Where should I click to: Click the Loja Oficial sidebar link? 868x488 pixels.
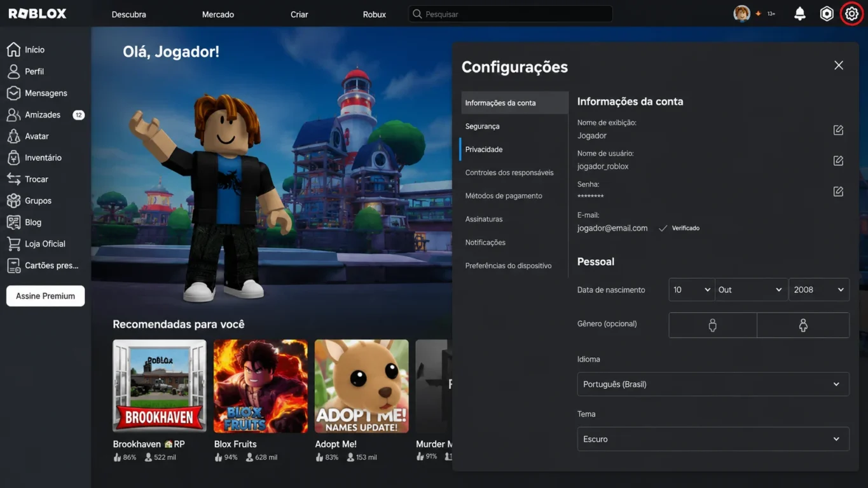pyautogui.click(x=45, y=243)
